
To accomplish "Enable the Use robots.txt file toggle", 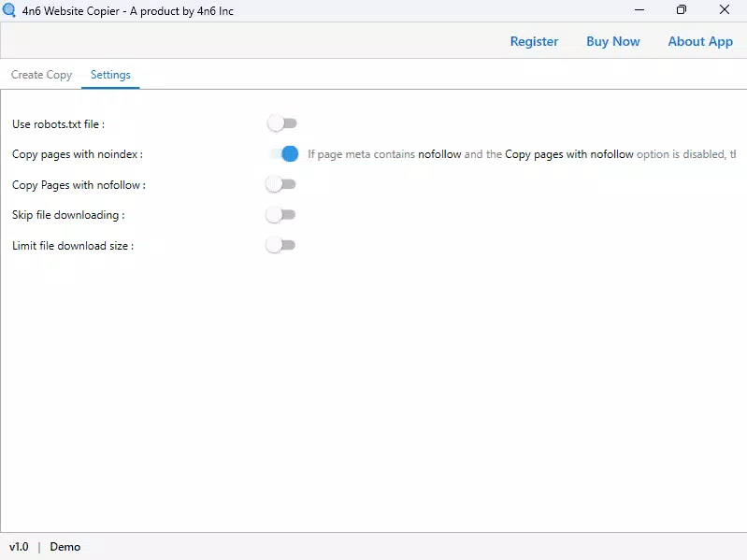I will [x=282, y=123].
